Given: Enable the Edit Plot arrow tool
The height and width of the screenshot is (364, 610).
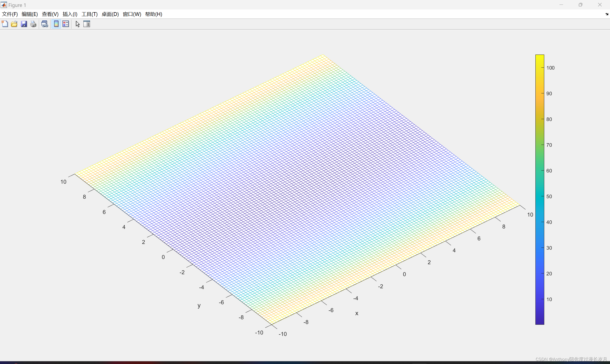Looking at the screenshot, I should [77, 24].
